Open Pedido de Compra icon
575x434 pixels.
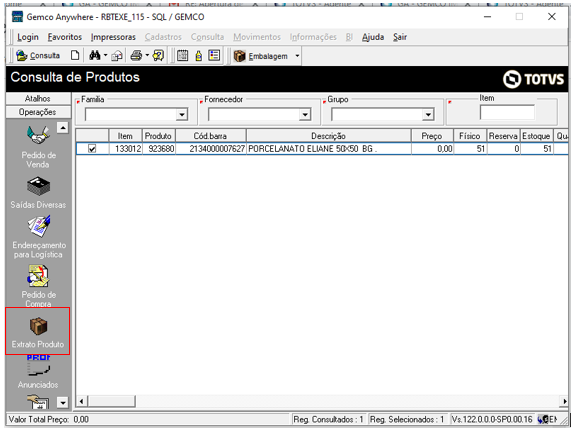[x=38, y=276]
